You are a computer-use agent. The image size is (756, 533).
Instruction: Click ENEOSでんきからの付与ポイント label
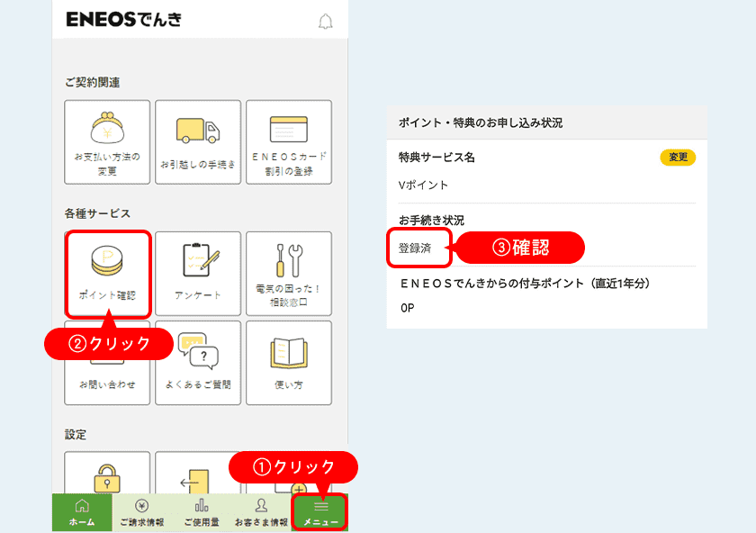525,283
